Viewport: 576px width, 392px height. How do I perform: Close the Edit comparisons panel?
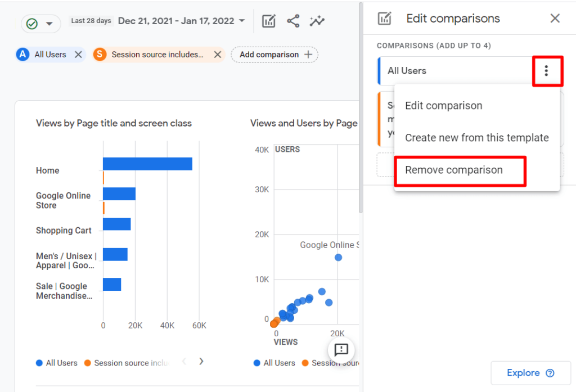(555, 18)
